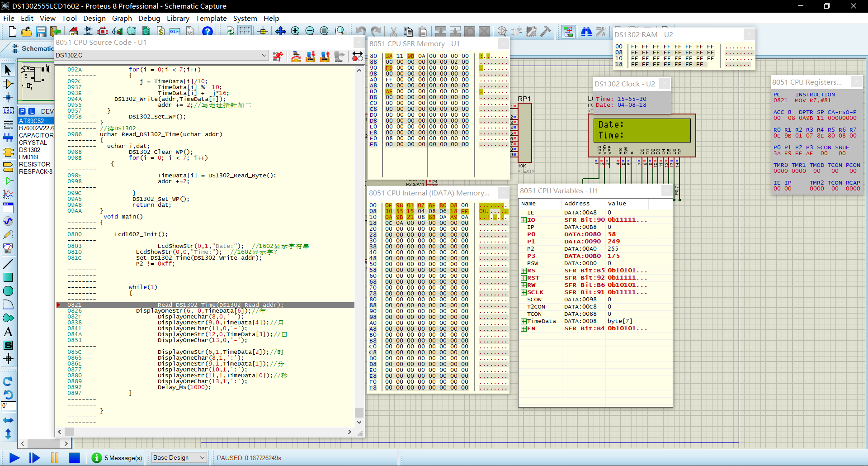Viewport: 868px width, 466px height.
Task: Expand the RST variable tree node
Action: tap(524, 278)
